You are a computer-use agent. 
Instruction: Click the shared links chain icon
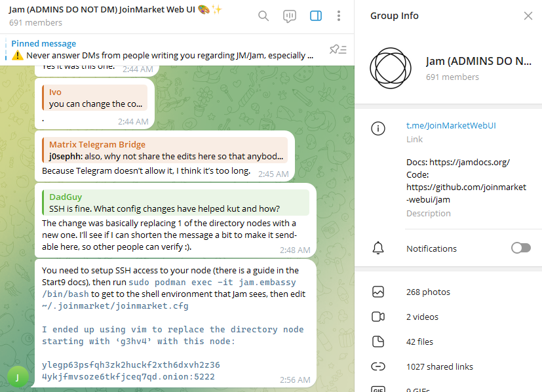point(378,366)
